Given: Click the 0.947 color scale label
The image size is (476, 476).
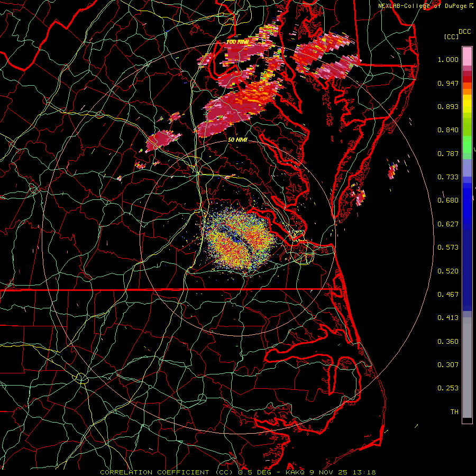Looking at the screenshot, I should [x=448, y=83].
